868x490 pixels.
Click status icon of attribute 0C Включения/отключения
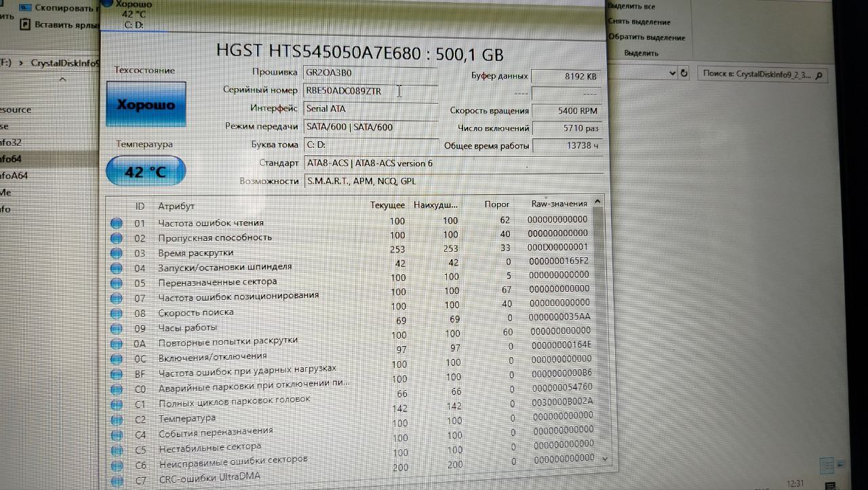point(116,358)
